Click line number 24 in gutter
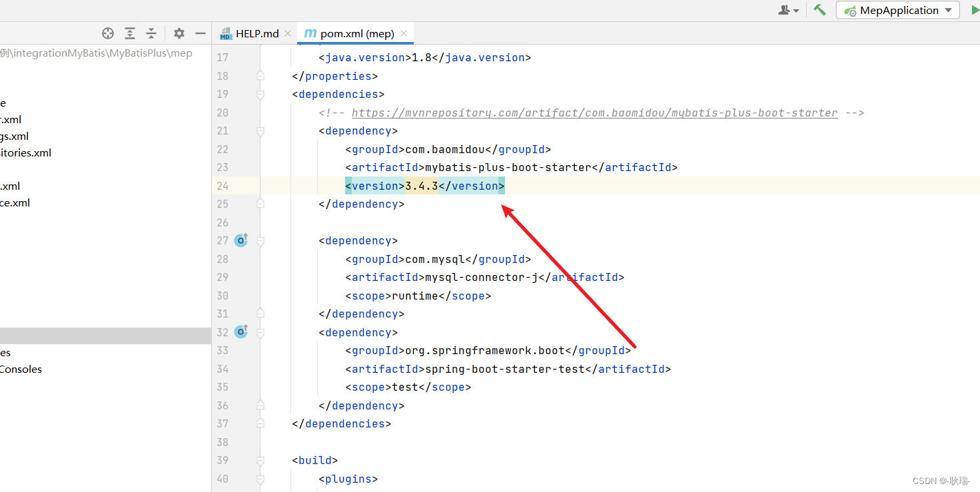 [223, 186]
